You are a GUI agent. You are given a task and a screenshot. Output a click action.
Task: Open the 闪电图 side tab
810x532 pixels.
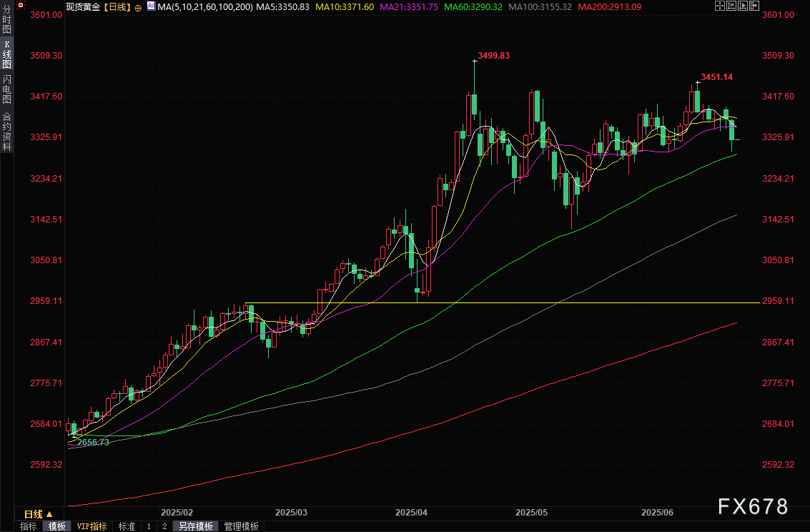click(7, 89)
